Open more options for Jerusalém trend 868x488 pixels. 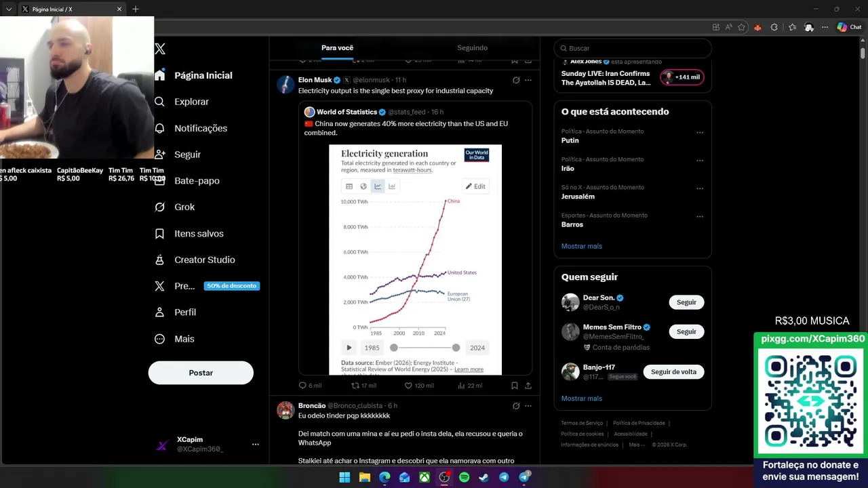click(x=700, y=188)
